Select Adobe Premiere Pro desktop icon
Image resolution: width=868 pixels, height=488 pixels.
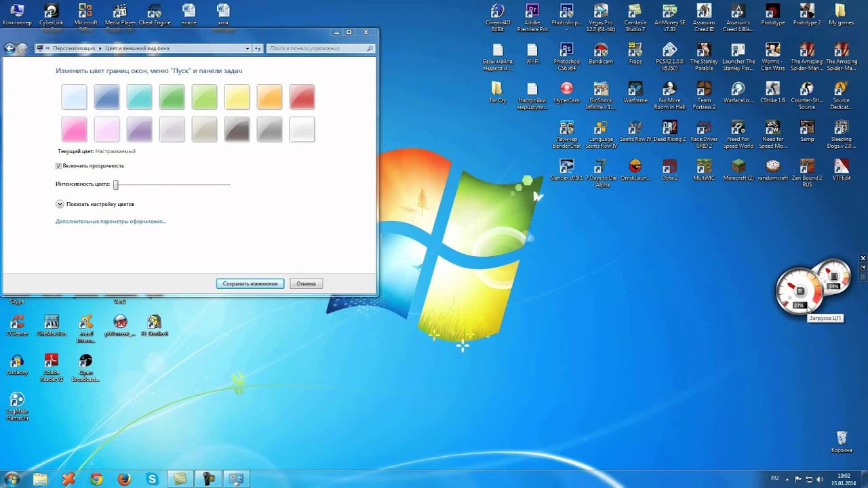click(x=532, y=17)
